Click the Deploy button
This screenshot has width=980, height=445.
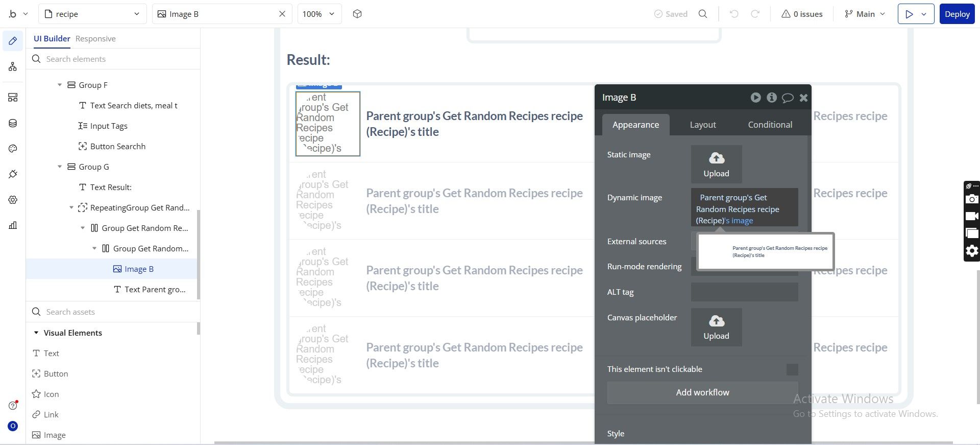pos(957,14)
